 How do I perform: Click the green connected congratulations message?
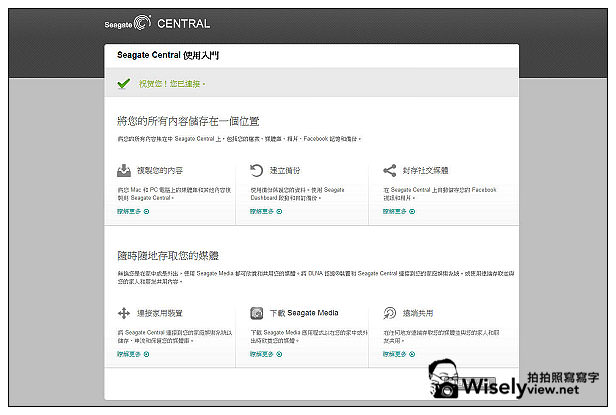click(172, 84)
